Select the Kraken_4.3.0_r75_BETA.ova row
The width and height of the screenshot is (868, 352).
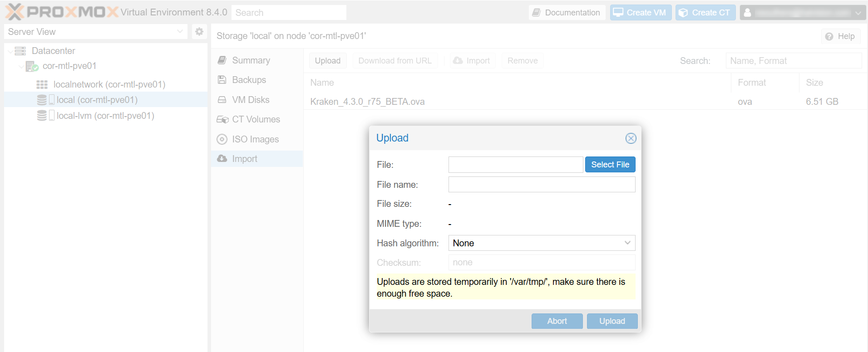pyautogui.click(x=367, y=102)
